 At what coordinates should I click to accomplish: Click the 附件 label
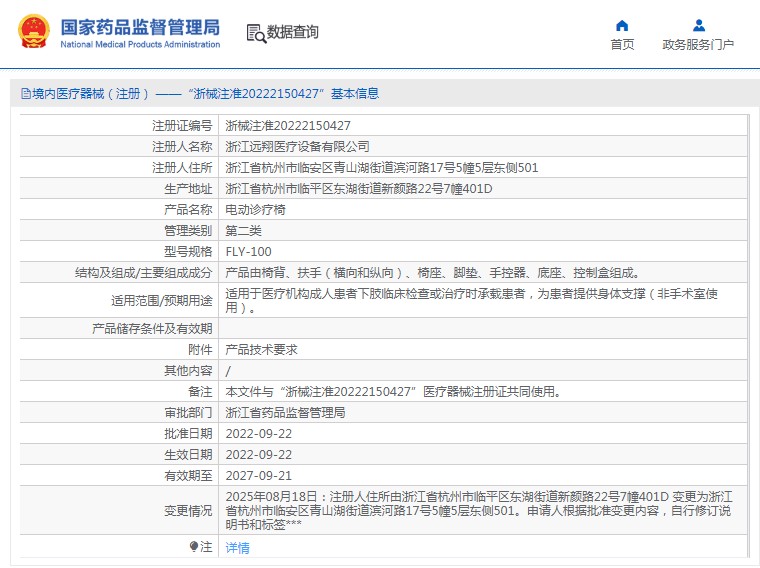(200, 349)
